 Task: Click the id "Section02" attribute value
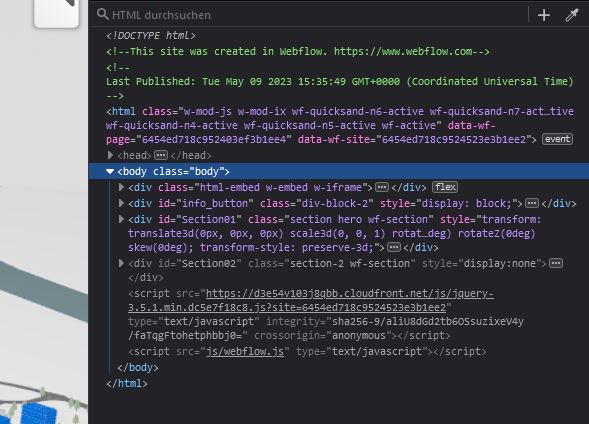pyautogui.click(x=209, y=263)
